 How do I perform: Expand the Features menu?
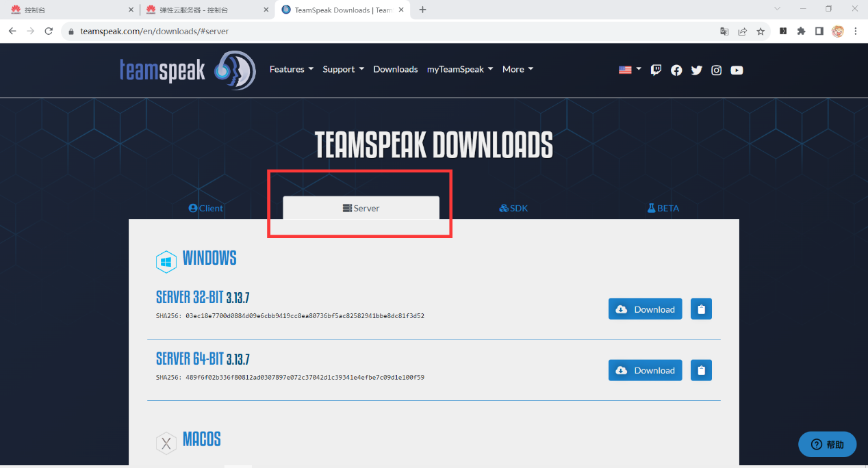tap(292, 69)
